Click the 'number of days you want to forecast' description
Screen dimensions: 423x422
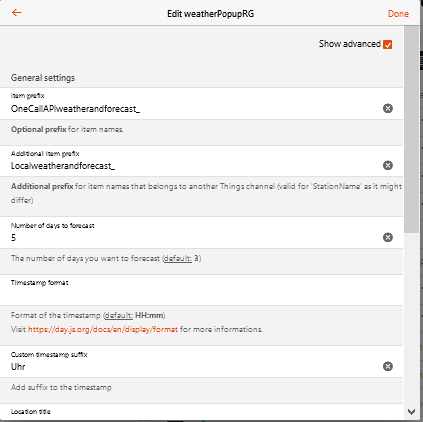(106, 258)
